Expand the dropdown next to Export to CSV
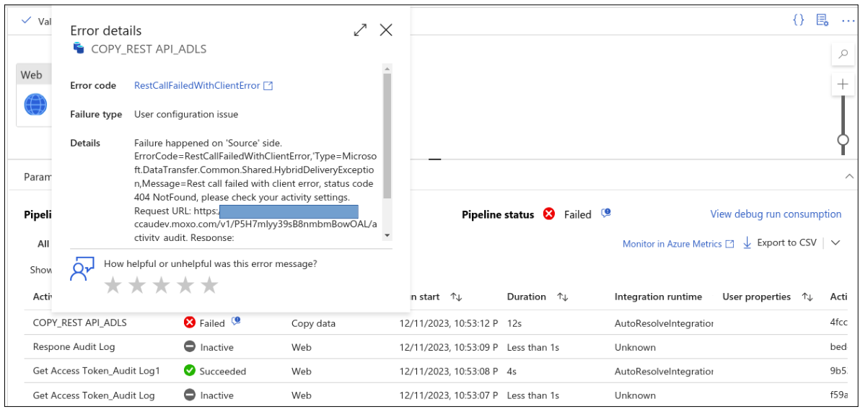Image resolution: width=868 pixels, height=412 pixels. [836, 243]
